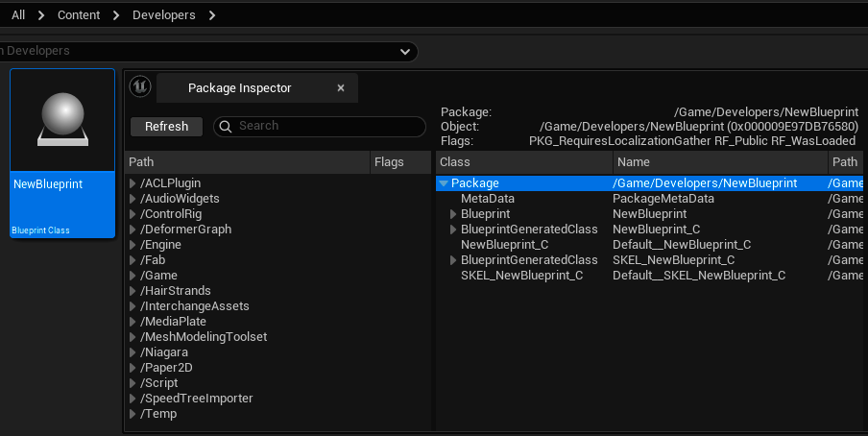Collapse the Package row in the class tree
This screenshot has height=436, width=868.
[x=444, y=183]
